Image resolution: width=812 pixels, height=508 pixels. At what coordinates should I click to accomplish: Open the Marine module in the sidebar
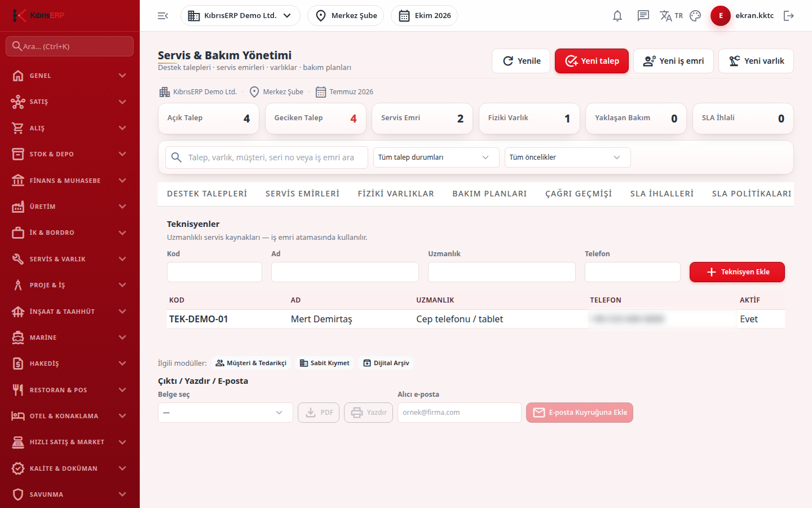click(69, 338)
